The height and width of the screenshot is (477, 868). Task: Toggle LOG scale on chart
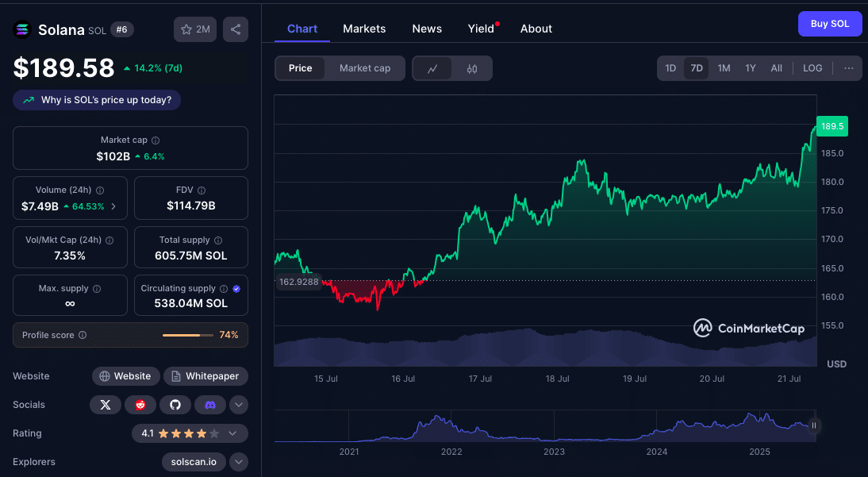tap(812, 68)
